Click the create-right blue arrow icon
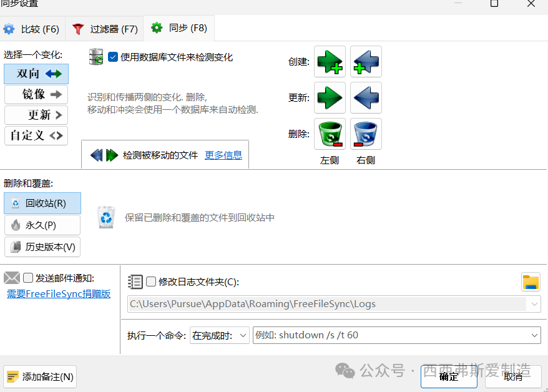This screenshot has height=392, width=548. [366, 62]
